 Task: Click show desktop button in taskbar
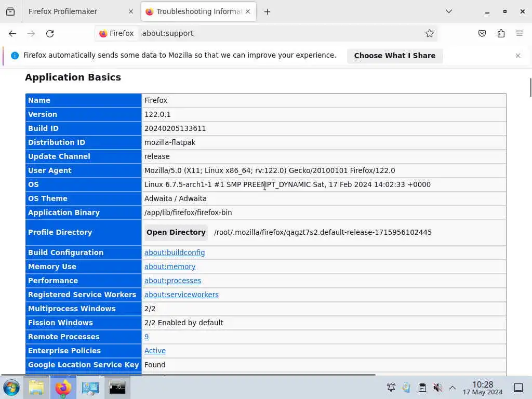518,388
